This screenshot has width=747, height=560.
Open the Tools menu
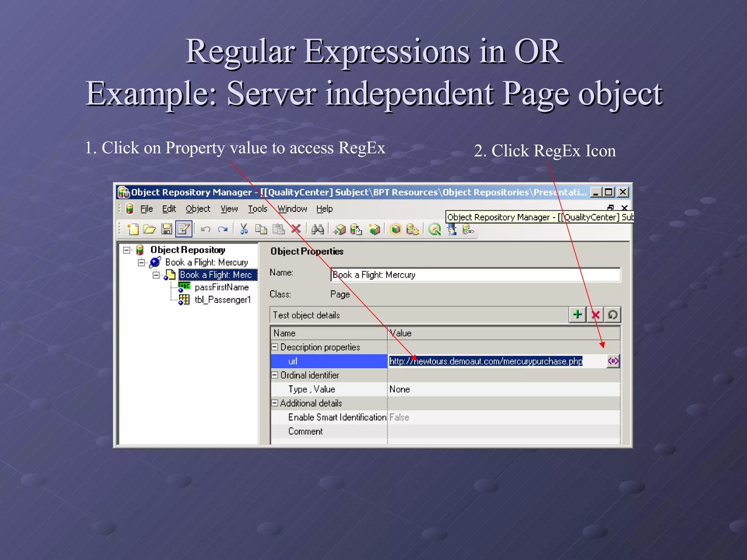click(258, 209)
